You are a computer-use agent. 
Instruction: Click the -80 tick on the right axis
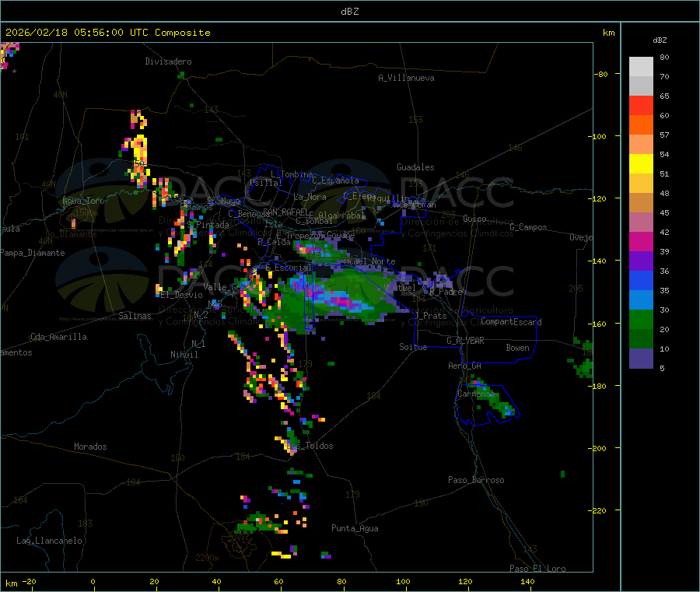tap(600, 74)
